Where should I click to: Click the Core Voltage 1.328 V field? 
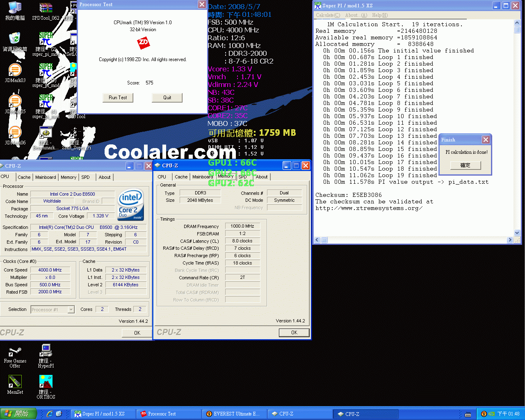pos(100,216)
